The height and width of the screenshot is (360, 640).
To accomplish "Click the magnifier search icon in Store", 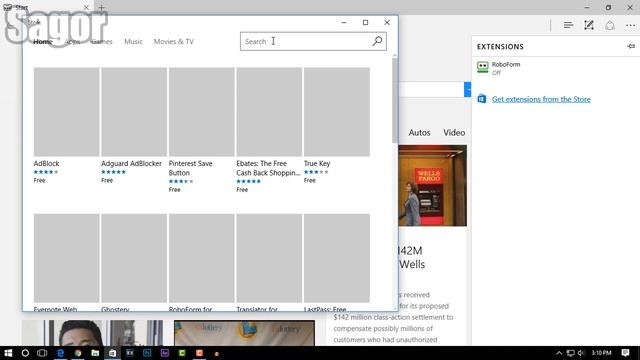I will [377, 41].
